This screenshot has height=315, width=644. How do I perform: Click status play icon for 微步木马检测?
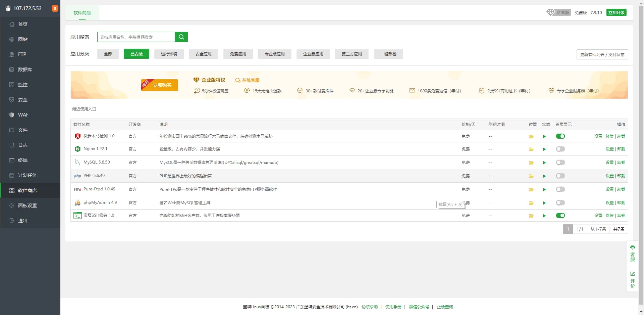[x=544, y=136]
